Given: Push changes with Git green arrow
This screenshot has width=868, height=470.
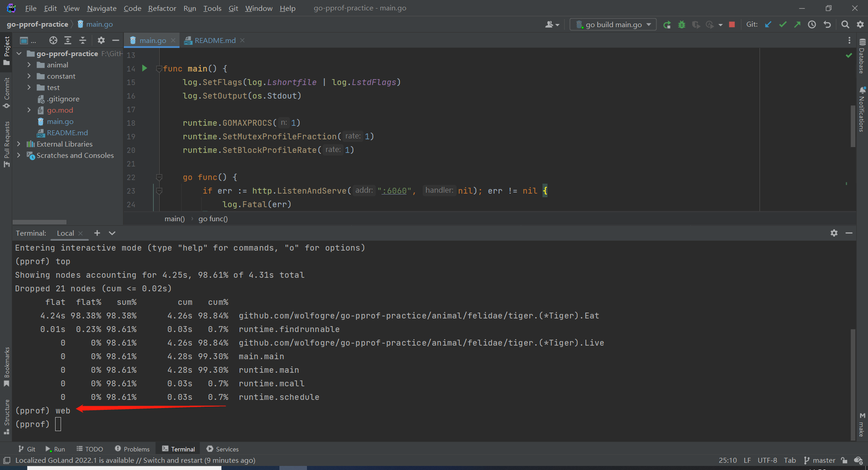Looking at the screenshot, I should 797,25.
